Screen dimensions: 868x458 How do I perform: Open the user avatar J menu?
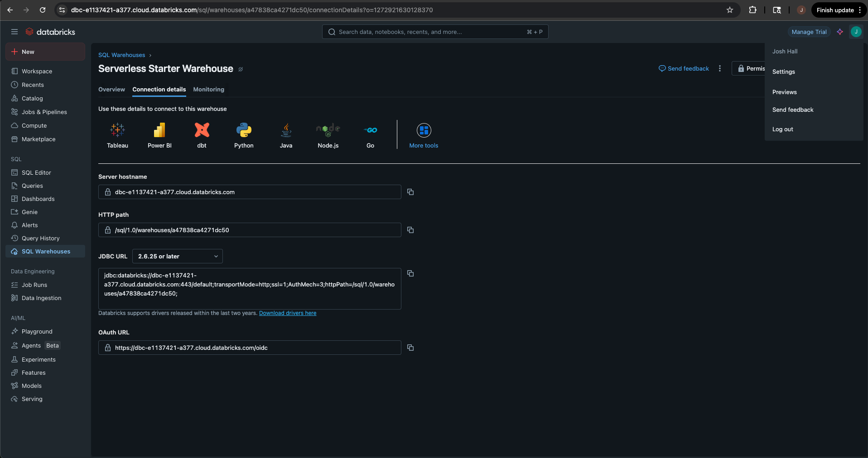pyautogui.click(x=856, y=32)
